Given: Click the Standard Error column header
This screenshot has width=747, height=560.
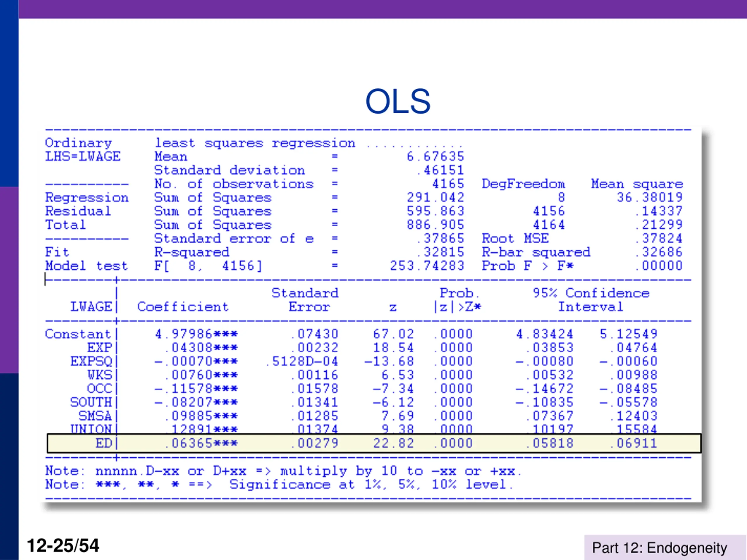Looking at the screenshot, I should [305, 300].
